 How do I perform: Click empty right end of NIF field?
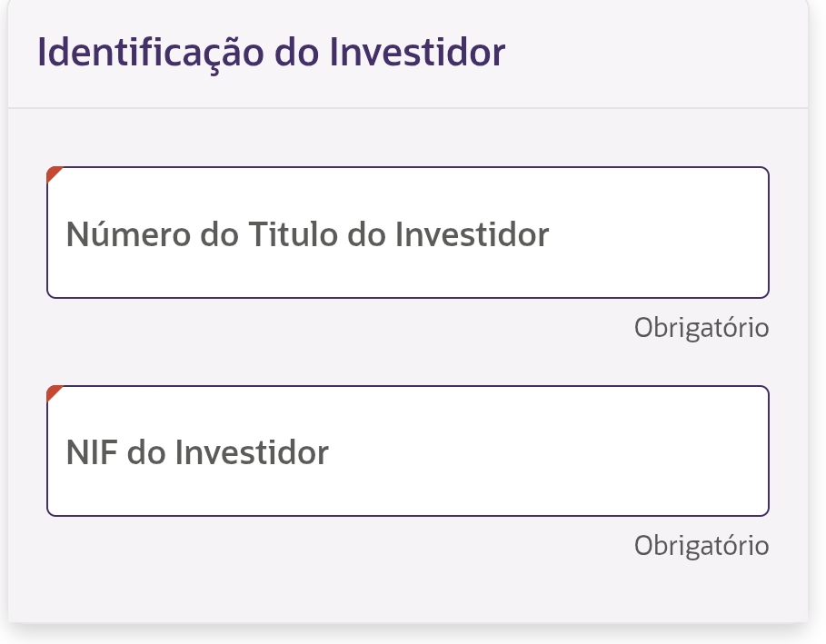(x=691, y=451)
